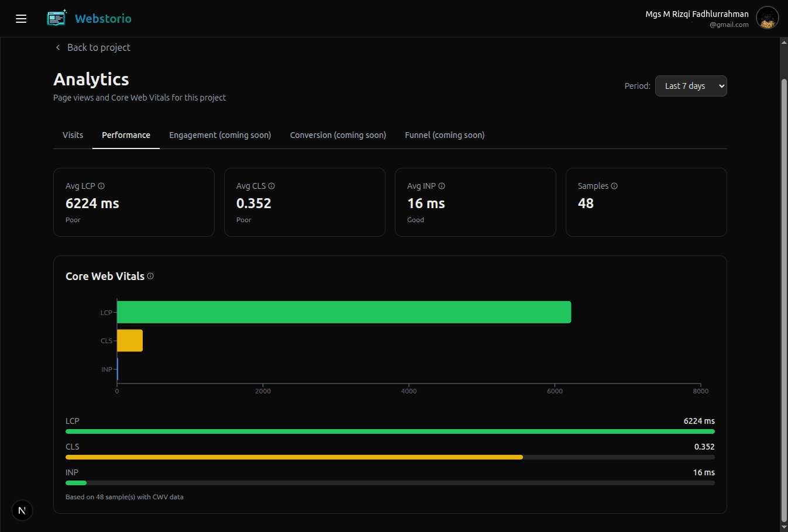The image size is (788, 532).
Task: Click the Webstorio brand name
Action: 103,19
